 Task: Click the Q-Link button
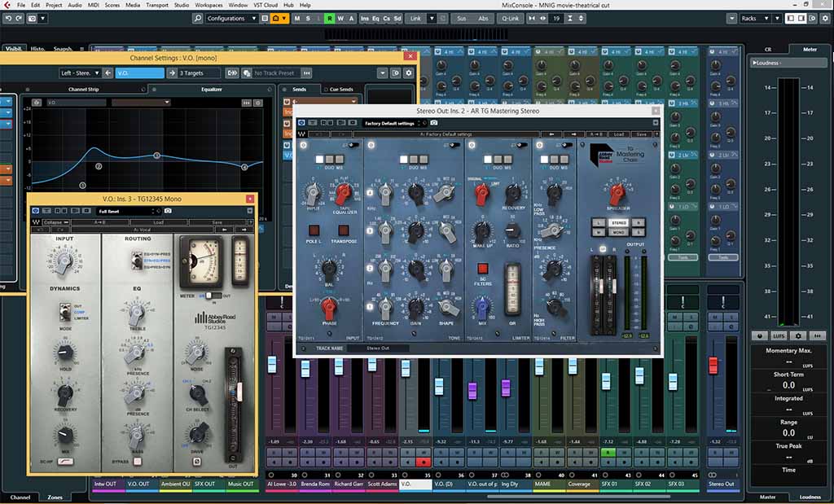point(510,18)
